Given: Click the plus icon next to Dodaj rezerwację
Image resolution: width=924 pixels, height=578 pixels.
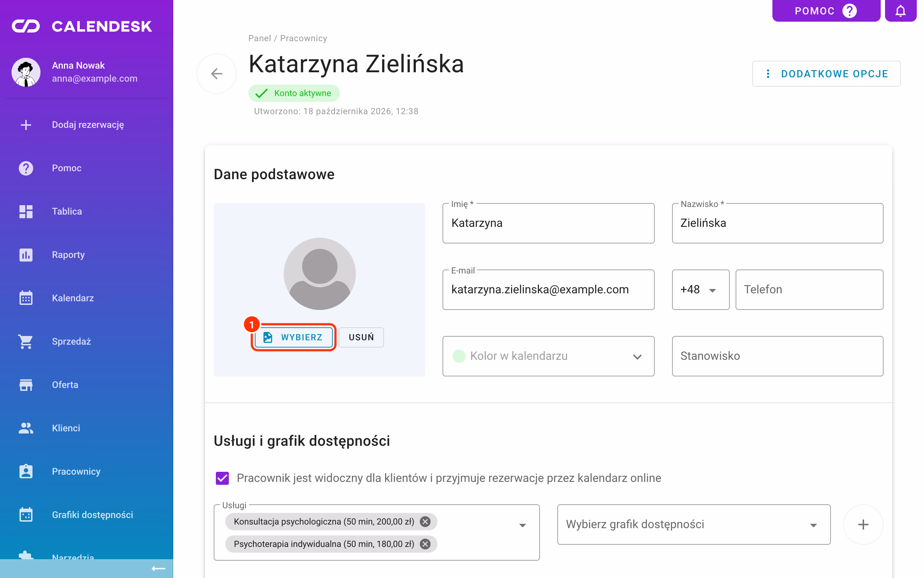Looking at the screenshot, I should 26,125.
